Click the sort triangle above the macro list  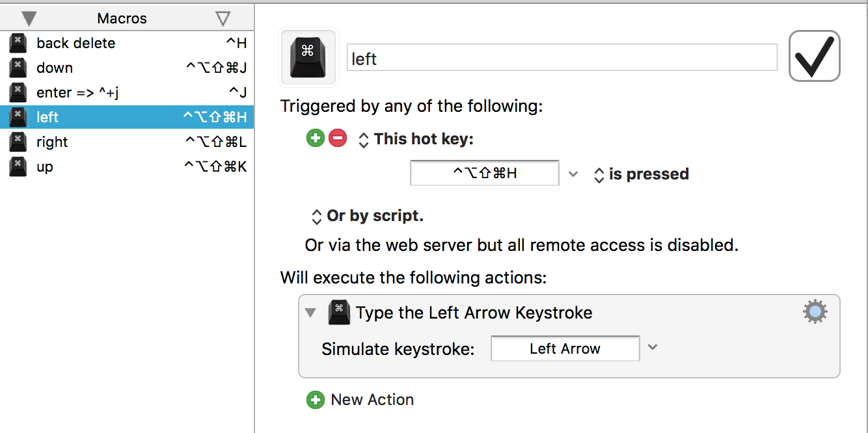pyautogui.click(x=28, y=18)
